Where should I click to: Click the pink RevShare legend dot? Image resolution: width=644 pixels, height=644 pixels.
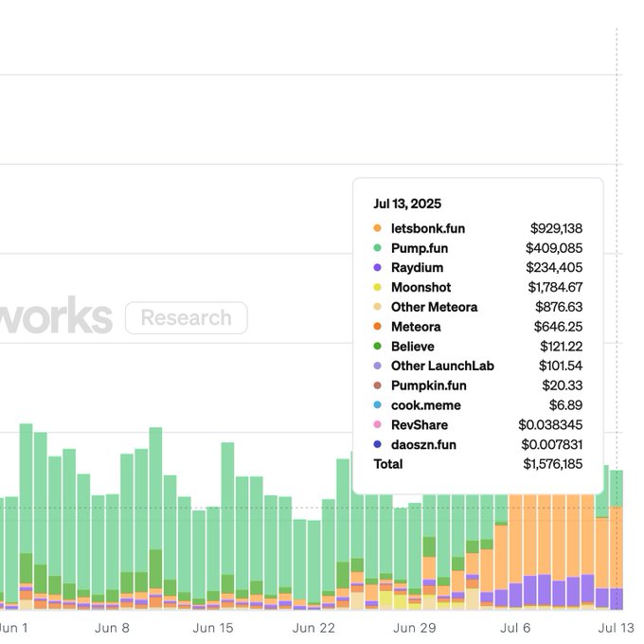coord(377,425)
